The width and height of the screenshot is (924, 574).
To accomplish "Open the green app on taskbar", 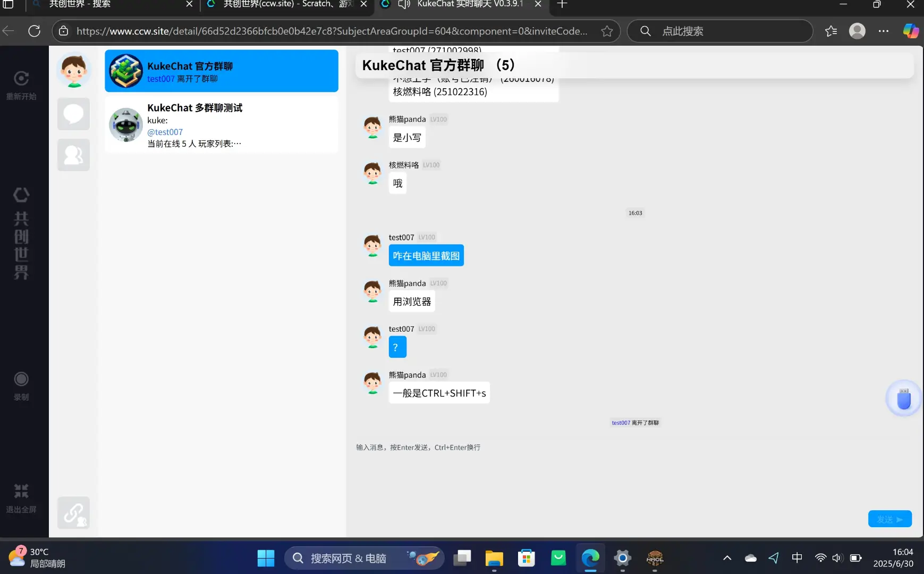I will (558, 558).
